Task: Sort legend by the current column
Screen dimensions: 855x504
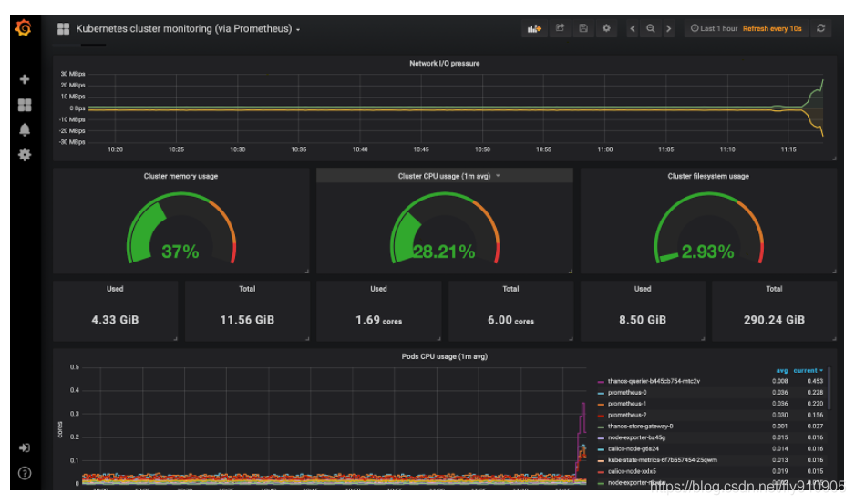Action: point(808,370)
